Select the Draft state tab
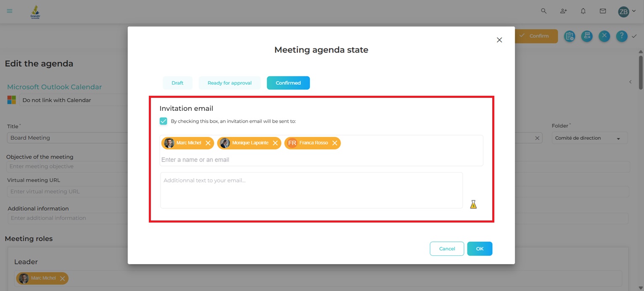 pos(177,83)
